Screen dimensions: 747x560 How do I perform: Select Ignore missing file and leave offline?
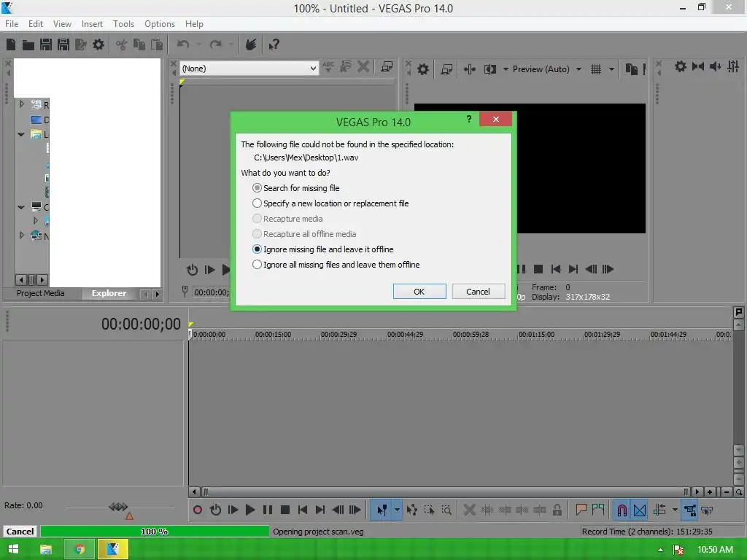point(323,249)
